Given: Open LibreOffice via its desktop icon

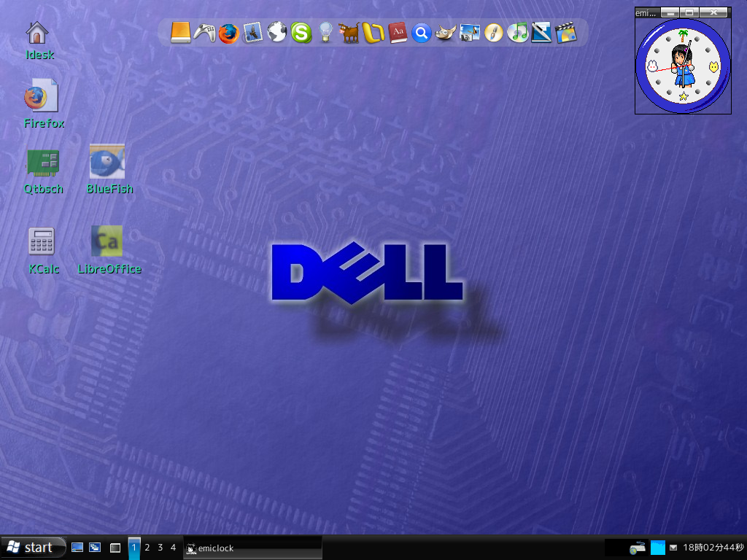Looking at the screenshot, I should coord(108,241).
